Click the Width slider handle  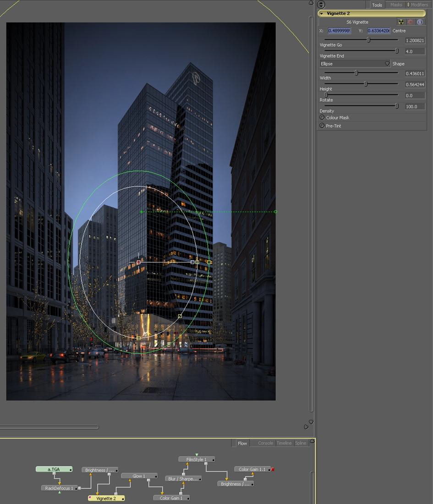356,73
